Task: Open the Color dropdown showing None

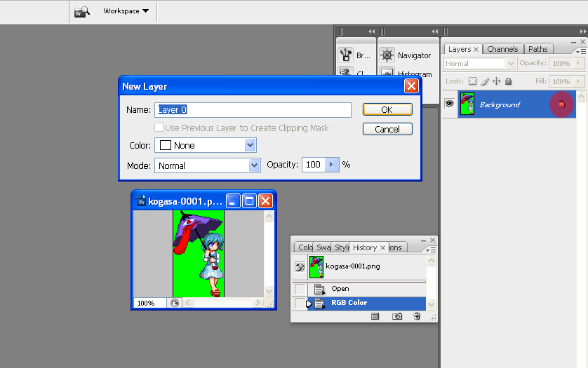Action: point(206,145)
